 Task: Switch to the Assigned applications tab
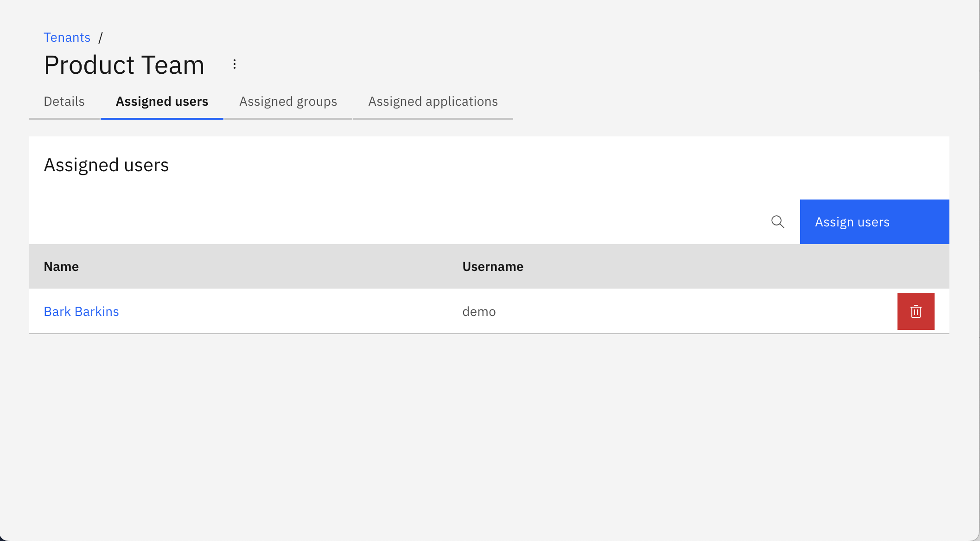[433, 101]
